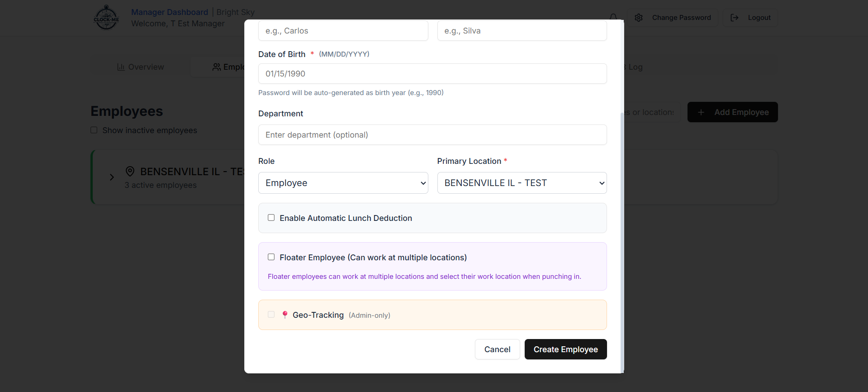Open the Role dropdown showing Employee

pos(343,183)
